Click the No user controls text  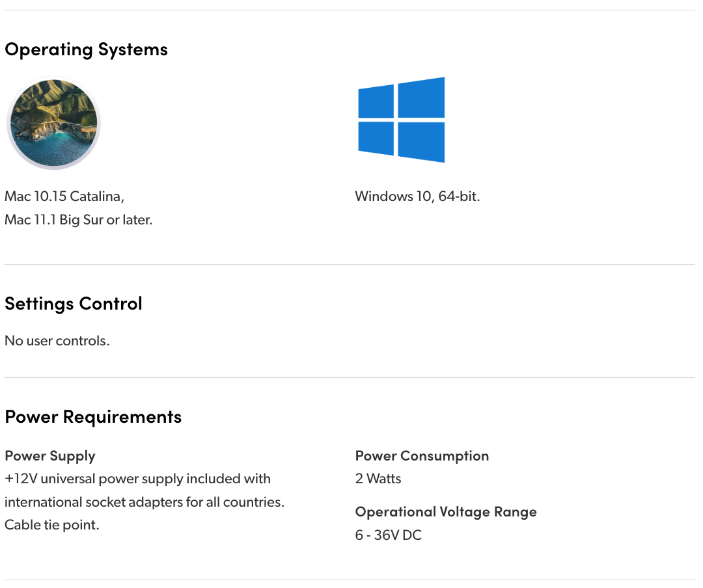click(57, 341)
